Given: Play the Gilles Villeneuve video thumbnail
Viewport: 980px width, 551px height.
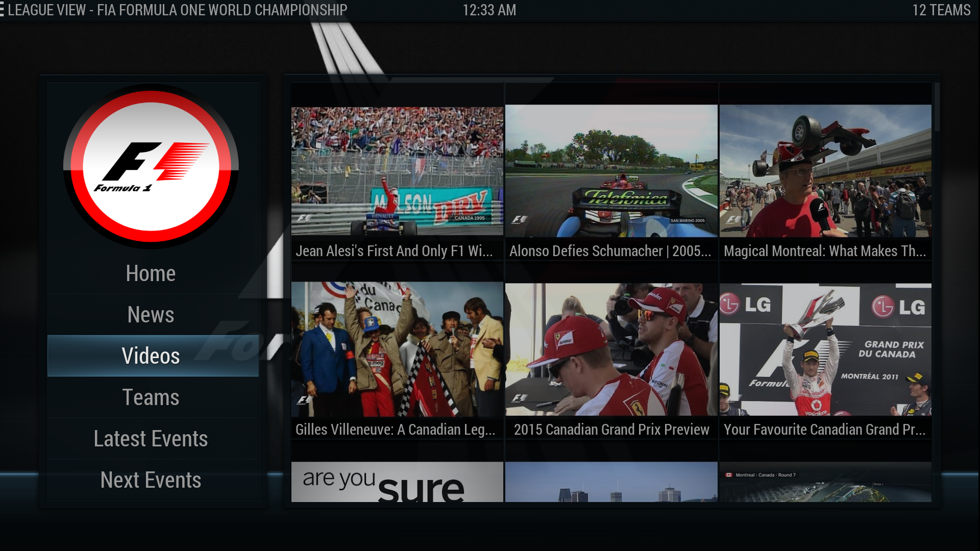Looking at the screenshot, I should point(397,349).
